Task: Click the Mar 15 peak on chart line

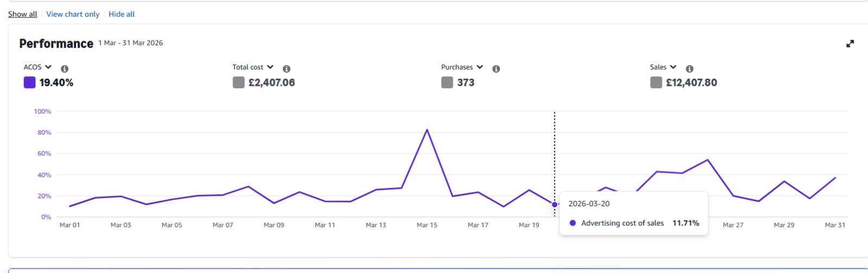Action: (x=427, y=130)
